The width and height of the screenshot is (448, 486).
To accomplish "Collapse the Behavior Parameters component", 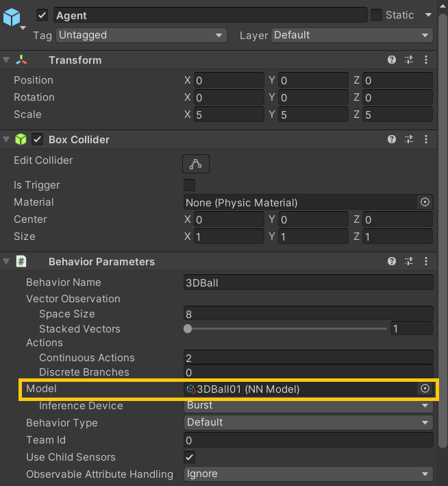I will (6, 262).
